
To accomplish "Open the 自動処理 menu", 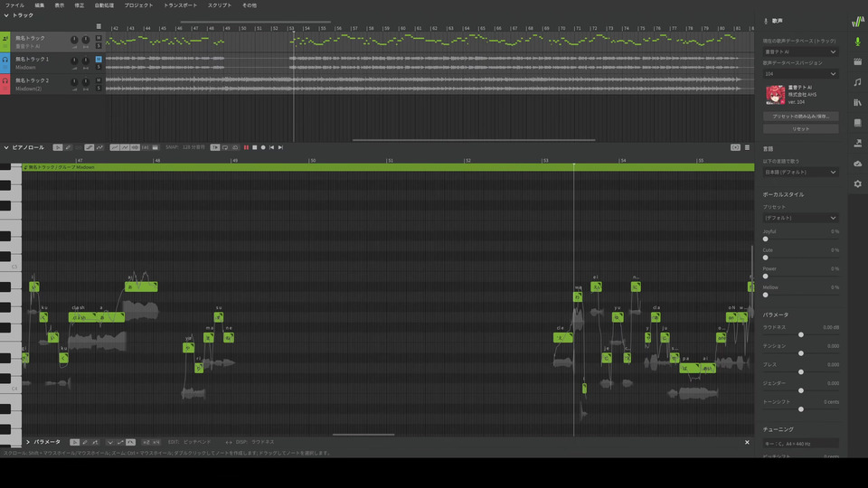I will pos(104,5).
